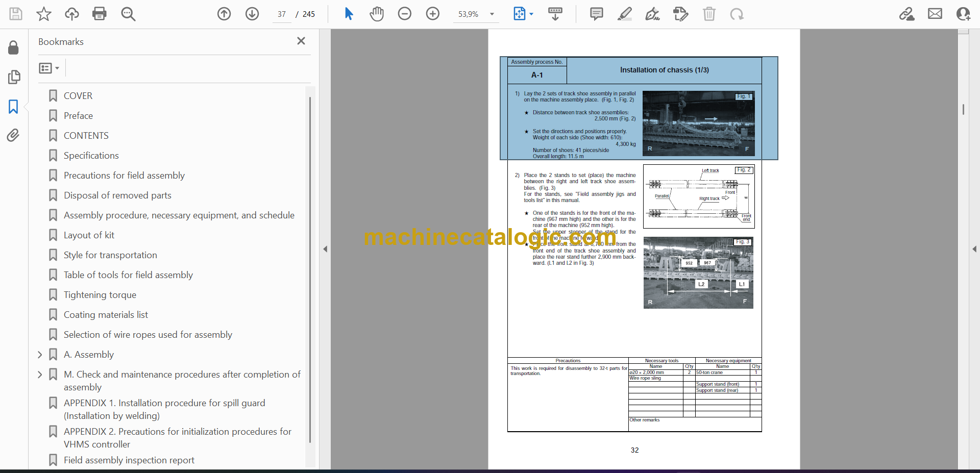
Task: Open the sign document pen tool
Action: click(x=652, y=14)
